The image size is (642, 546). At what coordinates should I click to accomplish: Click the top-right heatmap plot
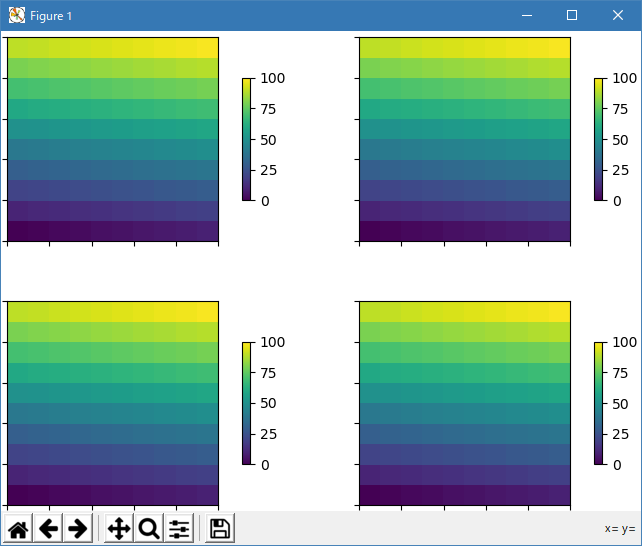click(x=465, y=139)
